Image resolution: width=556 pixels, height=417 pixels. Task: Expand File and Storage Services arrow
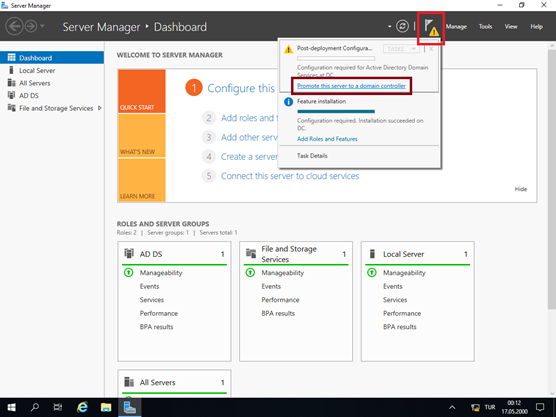click(100, 108)
